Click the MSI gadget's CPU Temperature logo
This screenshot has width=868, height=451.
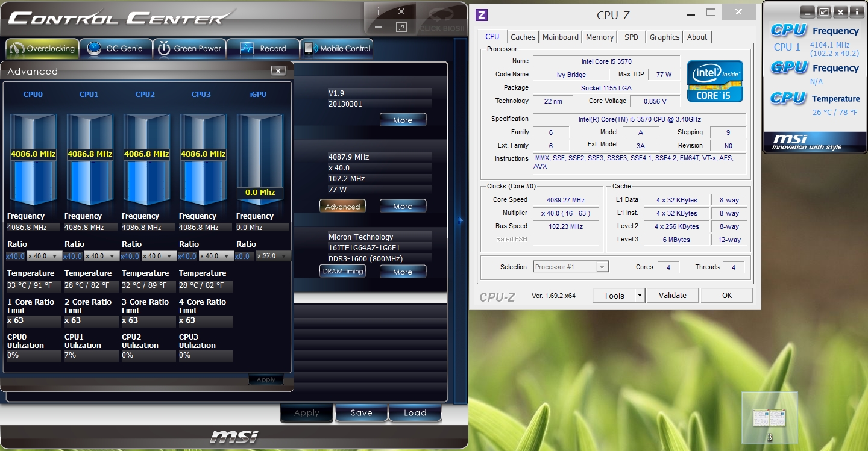788,98
